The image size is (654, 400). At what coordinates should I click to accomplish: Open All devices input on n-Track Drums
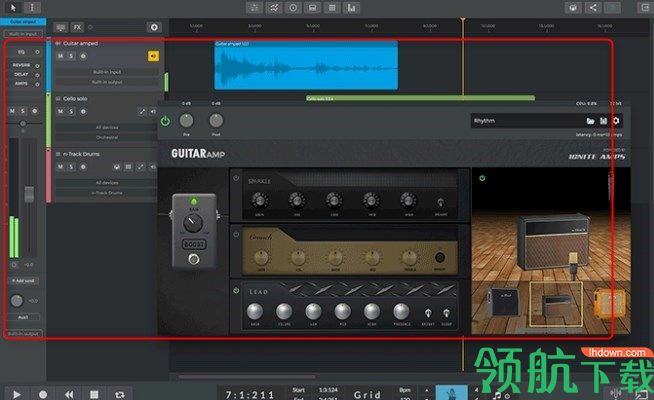pyautogui.click(x=107, y=183)
